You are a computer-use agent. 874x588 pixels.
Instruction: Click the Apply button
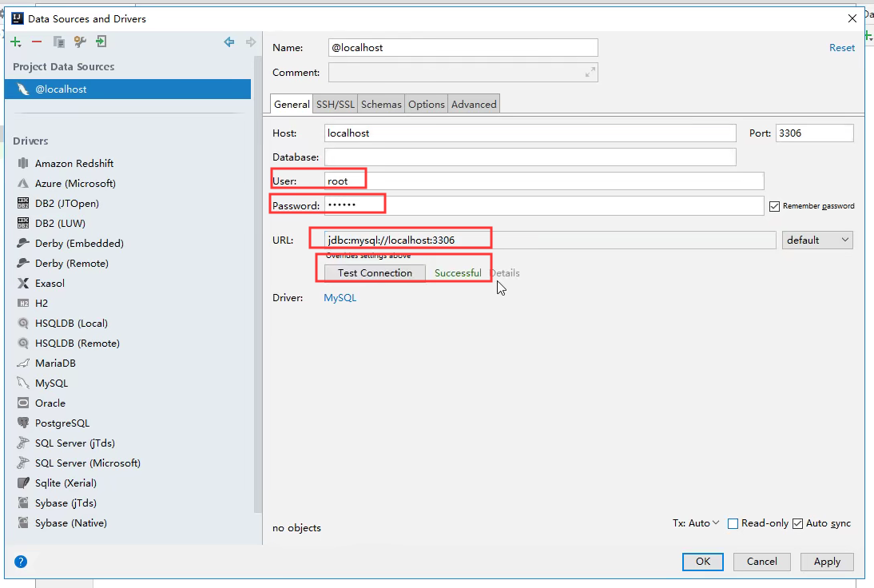pos(827,562)
